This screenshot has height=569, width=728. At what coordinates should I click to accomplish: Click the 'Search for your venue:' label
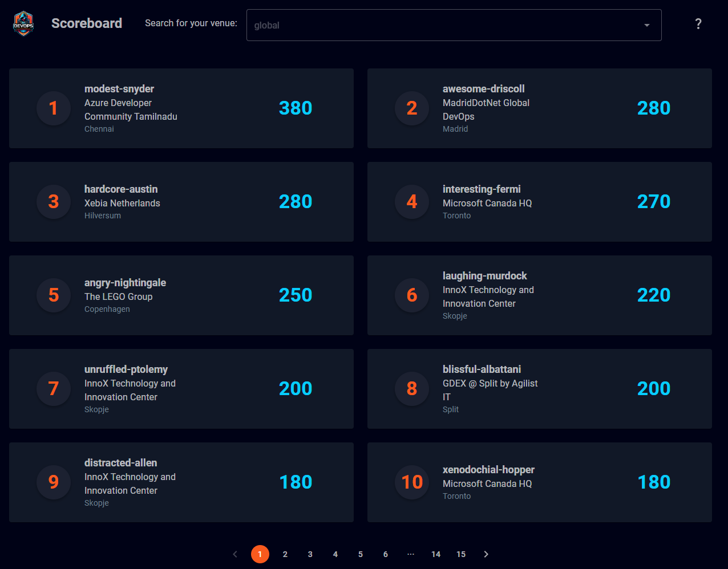191,23
